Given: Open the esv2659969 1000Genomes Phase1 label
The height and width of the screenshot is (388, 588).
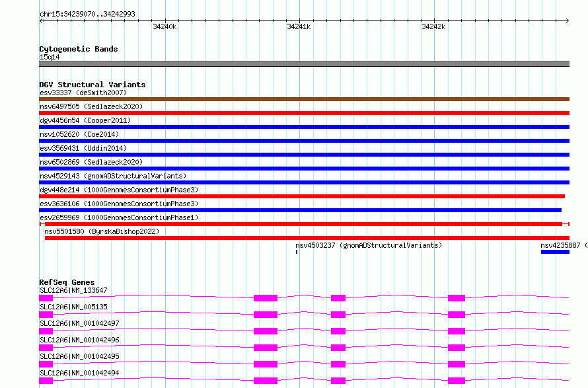Looking at the screenshot, I should 119,217.
